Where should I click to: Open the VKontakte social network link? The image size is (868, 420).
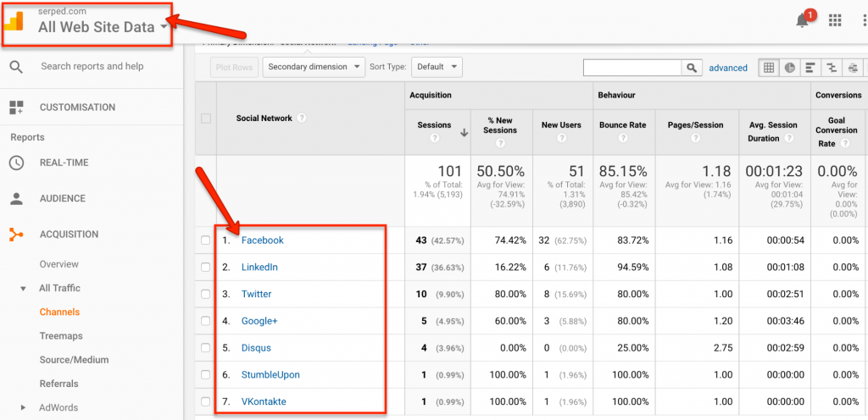[x=264, y=401]
